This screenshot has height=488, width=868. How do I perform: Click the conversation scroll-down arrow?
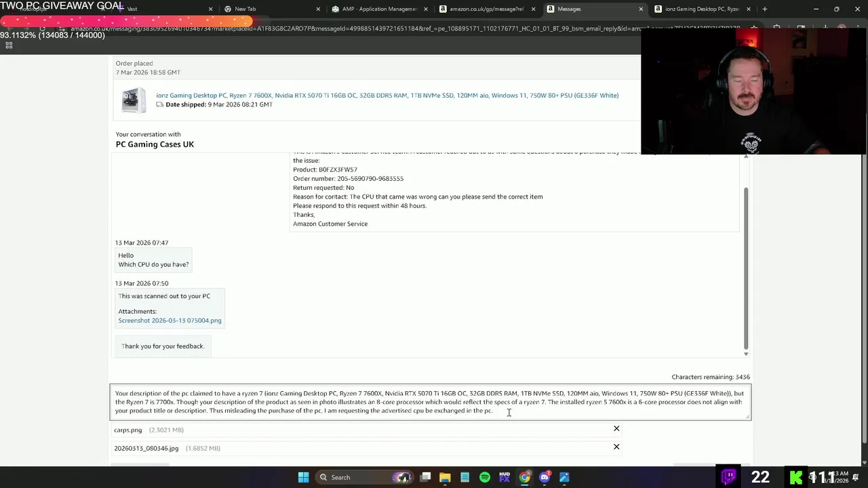pyautogui.click(x=745, y=354)
